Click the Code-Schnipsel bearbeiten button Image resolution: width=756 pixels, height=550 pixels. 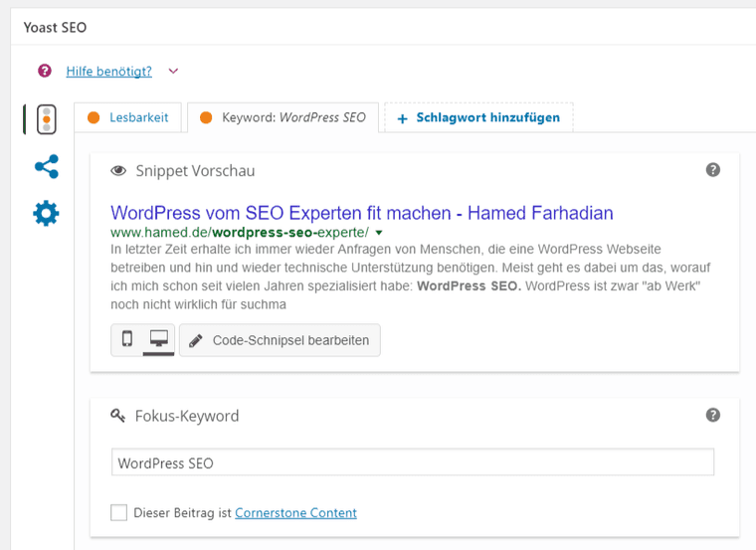pos(280,340)
